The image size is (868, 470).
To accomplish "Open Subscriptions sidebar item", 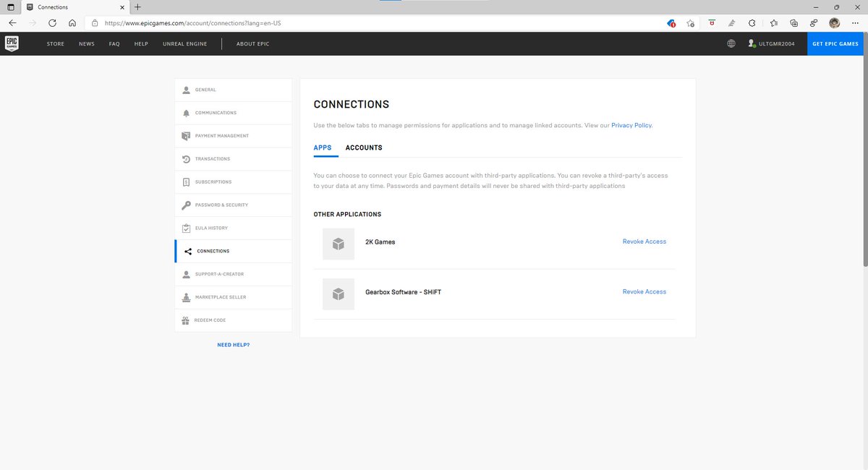I will 234,182.
